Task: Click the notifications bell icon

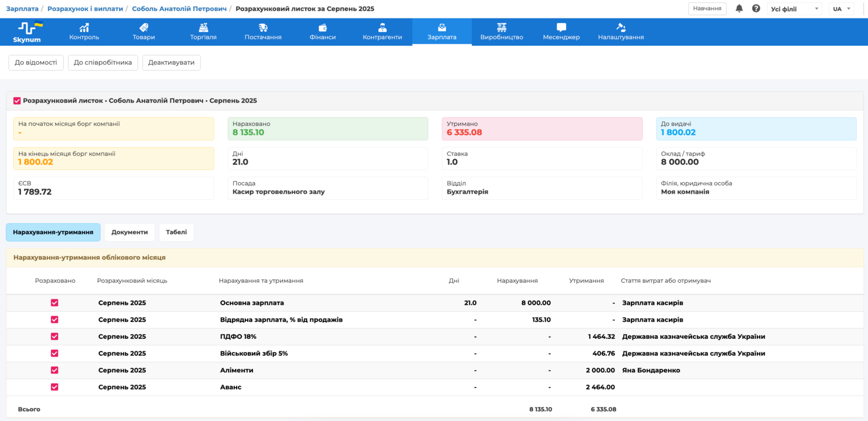Action: coord(739,9)
